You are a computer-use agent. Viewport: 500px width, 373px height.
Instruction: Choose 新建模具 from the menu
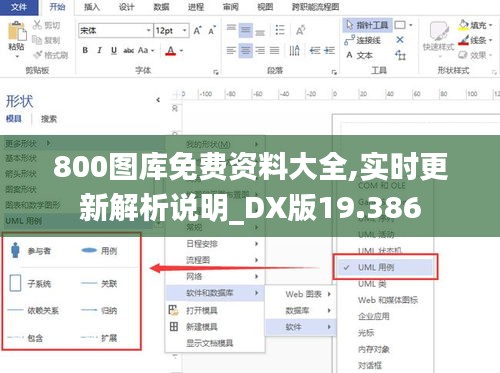tap(215, 326)
